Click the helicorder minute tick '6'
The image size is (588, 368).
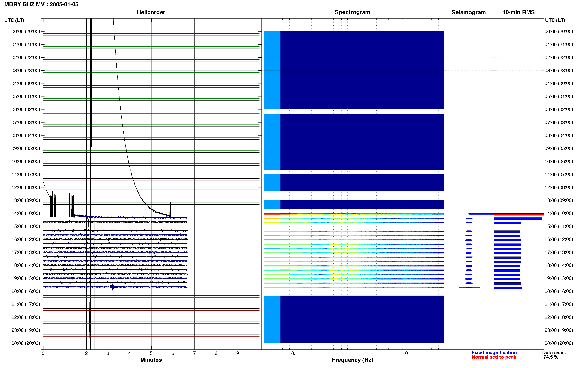173,353
